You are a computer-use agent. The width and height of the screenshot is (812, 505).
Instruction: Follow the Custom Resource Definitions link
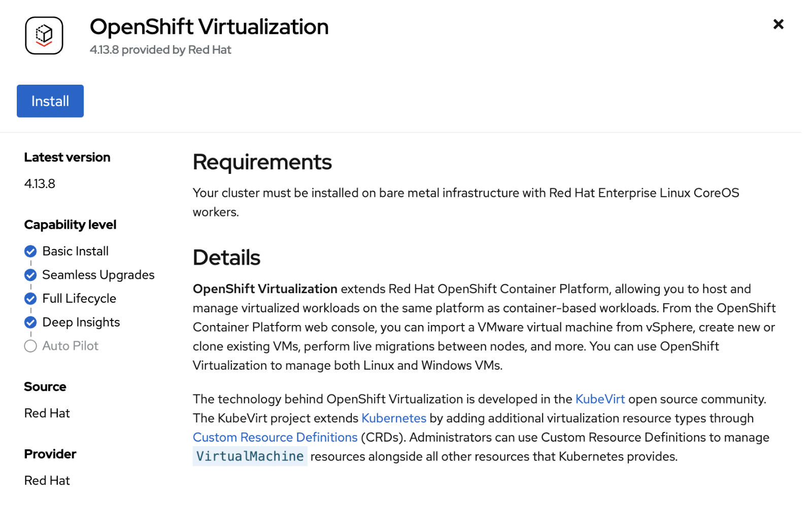point(274,437)
